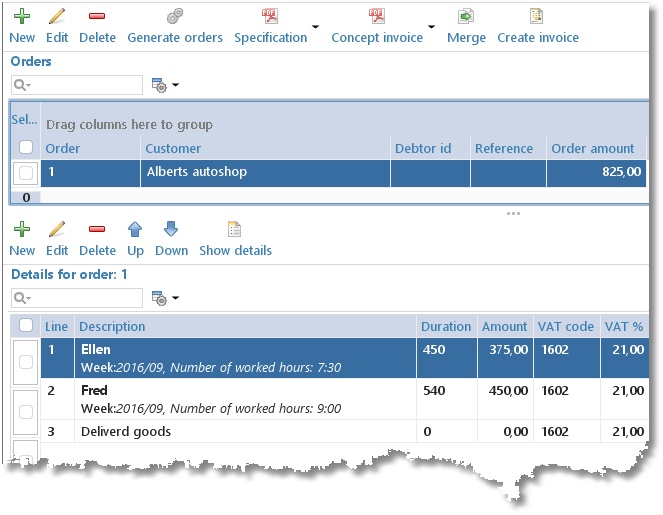Check the box for the Fred line
663x515 pixels.
click(x=26, y=412)
